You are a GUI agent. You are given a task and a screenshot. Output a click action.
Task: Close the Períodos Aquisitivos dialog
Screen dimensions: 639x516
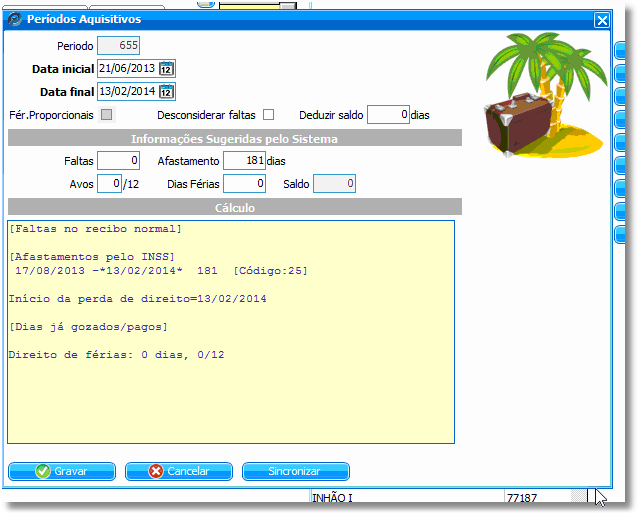[x=602, y=20]
